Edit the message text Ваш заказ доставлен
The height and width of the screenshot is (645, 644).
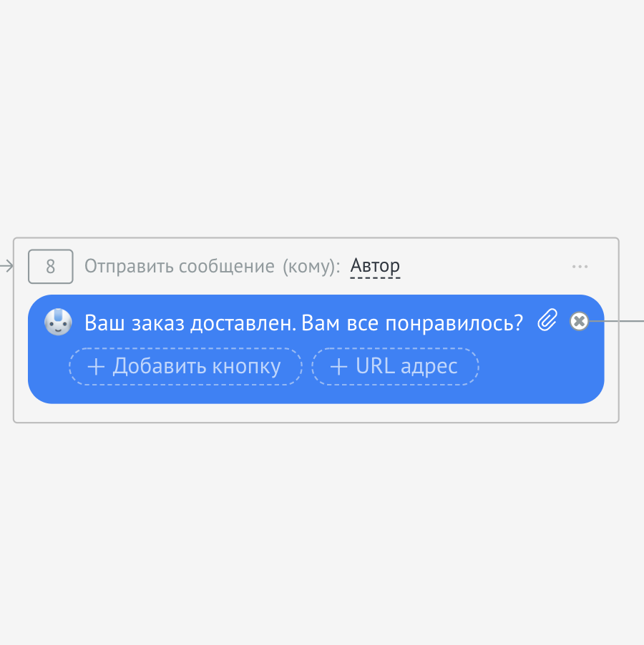[x=190, y=323]
